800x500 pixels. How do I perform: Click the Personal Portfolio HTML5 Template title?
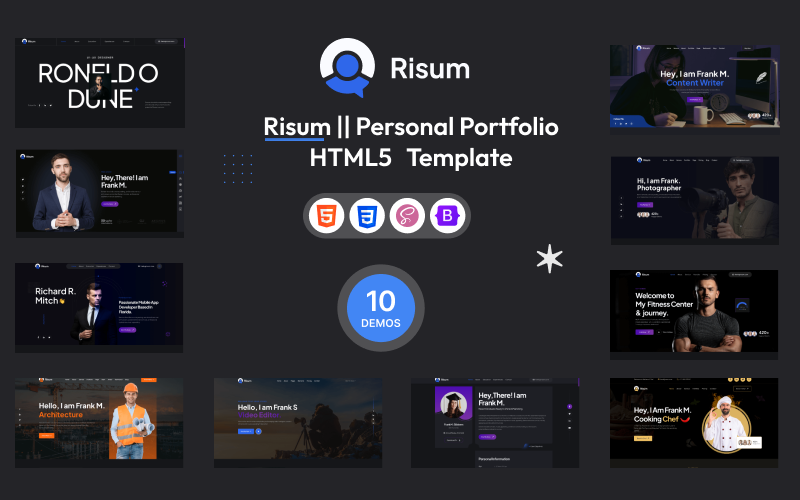(x=411, y=142)
